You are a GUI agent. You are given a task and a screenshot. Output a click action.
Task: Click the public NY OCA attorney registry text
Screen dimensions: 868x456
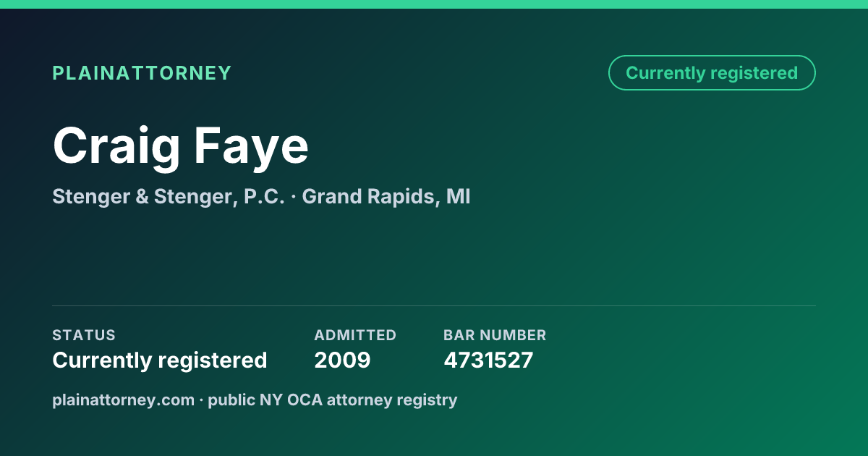333,400
